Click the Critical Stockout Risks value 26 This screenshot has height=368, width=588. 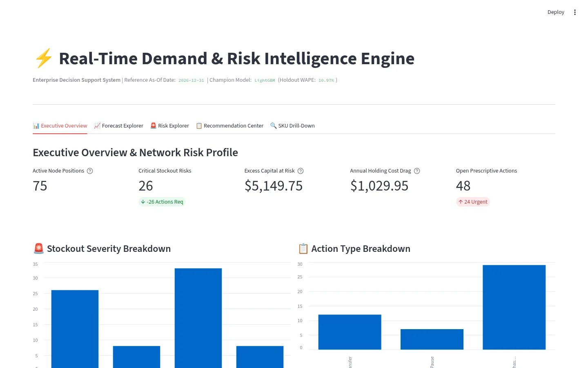click(146, 186)
